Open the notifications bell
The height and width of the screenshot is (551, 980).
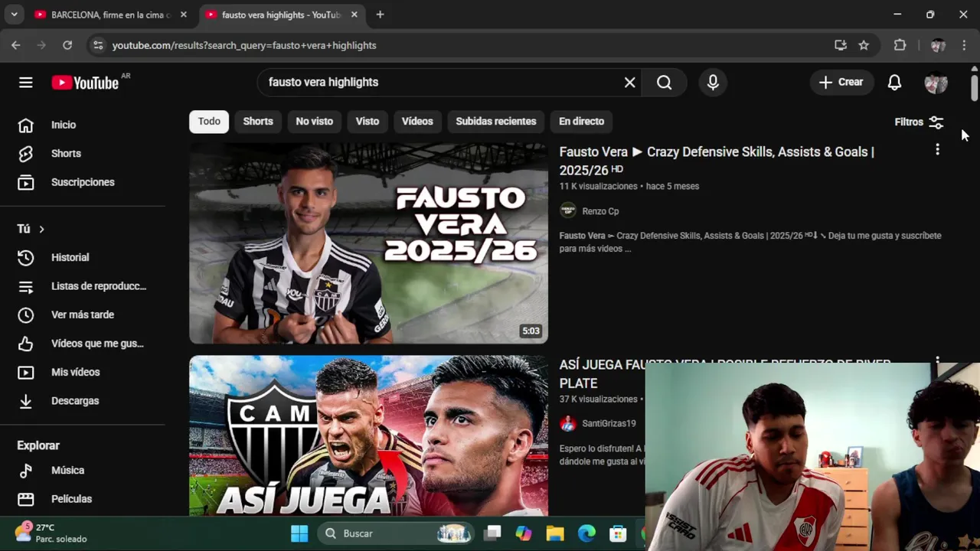point(894,83)
